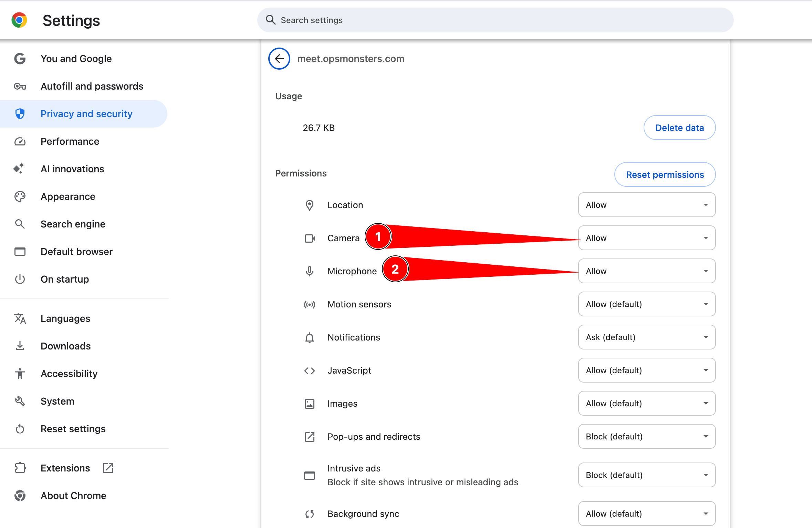Click the AI innovations sparkle icon

[19, 169]
